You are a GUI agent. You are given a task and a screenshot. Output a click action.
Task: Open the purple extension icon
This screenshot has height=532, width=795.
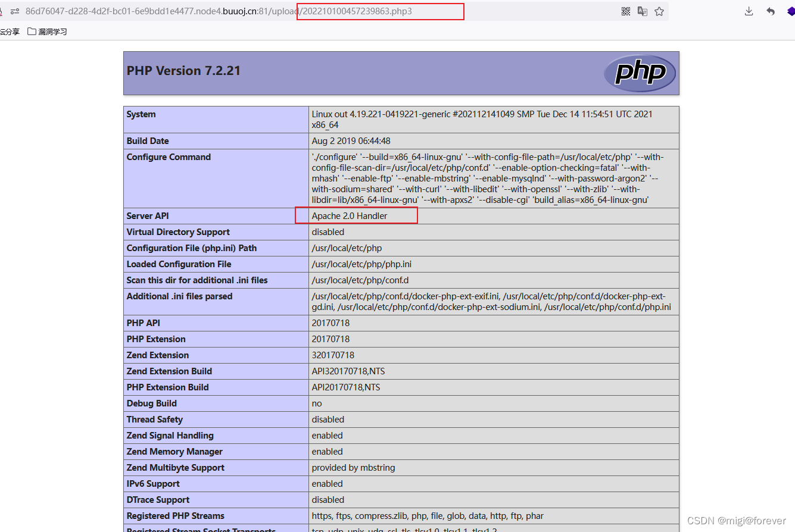pyautogui.click(x=791, y=11)
